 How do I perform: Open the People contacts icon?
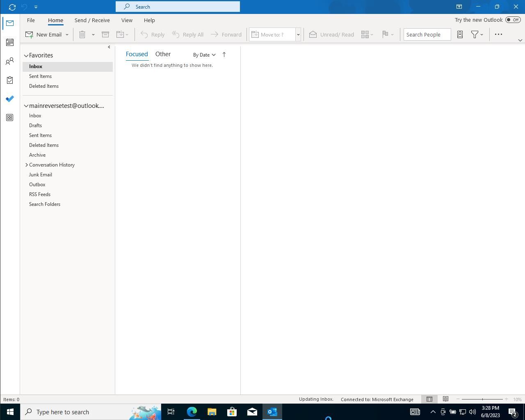[x=10, y=62]
